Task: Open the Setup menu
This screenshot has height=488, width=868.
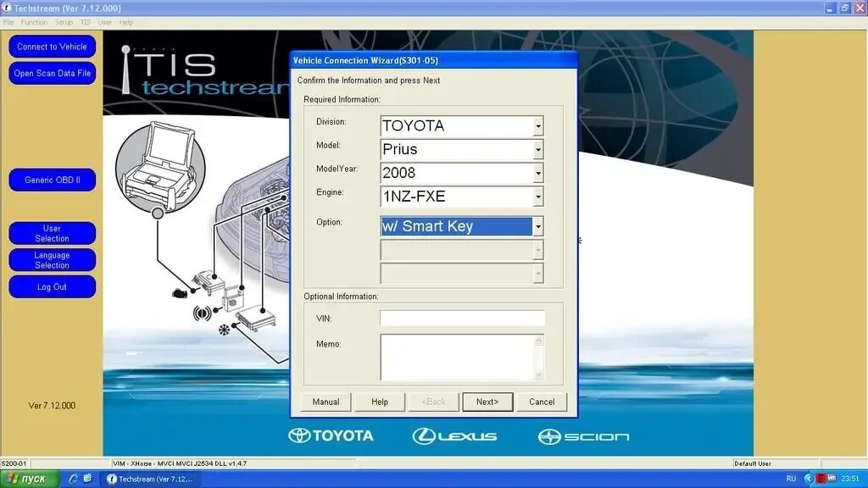Action: point(64,22)
